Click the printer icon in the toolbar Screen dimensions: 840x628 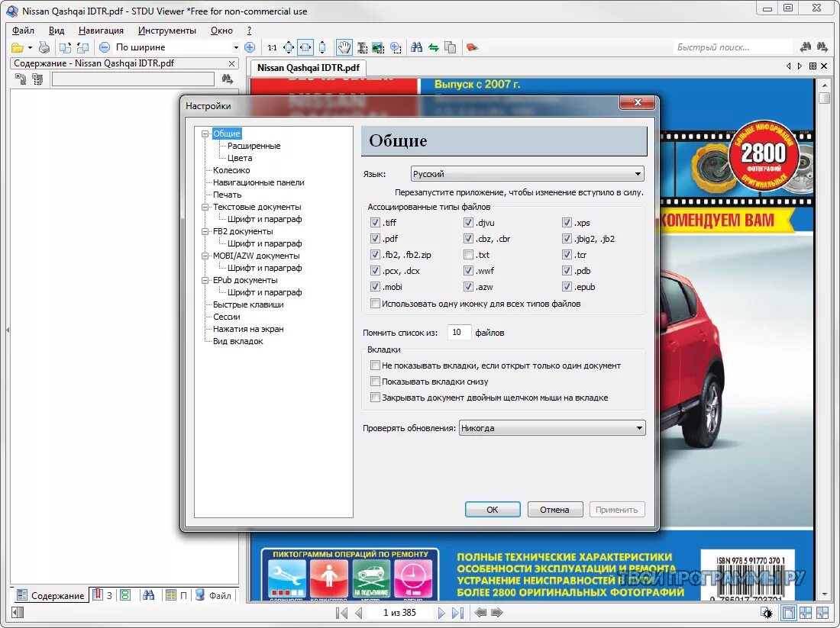(44, 47)
